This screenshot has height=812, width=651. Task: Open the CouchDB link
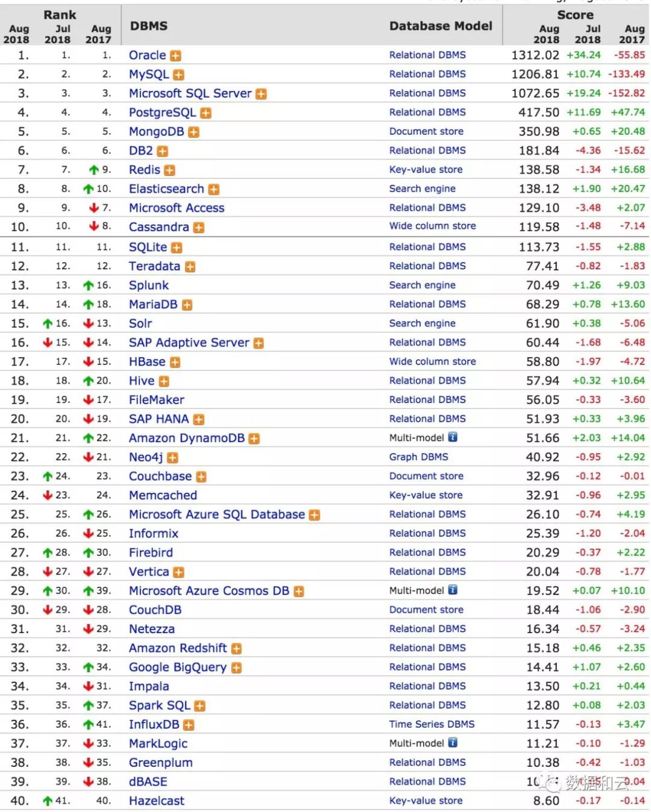(x=155, y=610)
